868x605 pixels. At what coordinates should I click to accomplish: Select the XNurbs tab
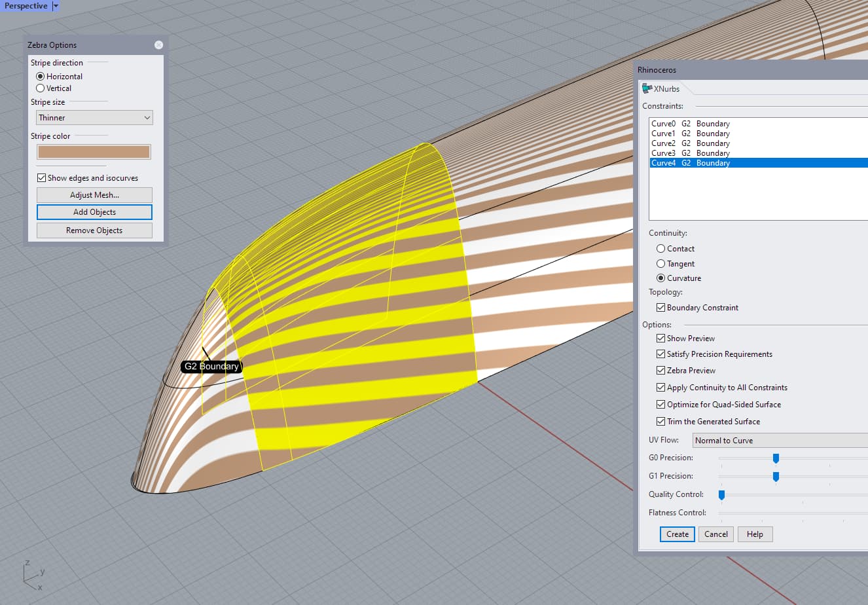tap(662, 89)
